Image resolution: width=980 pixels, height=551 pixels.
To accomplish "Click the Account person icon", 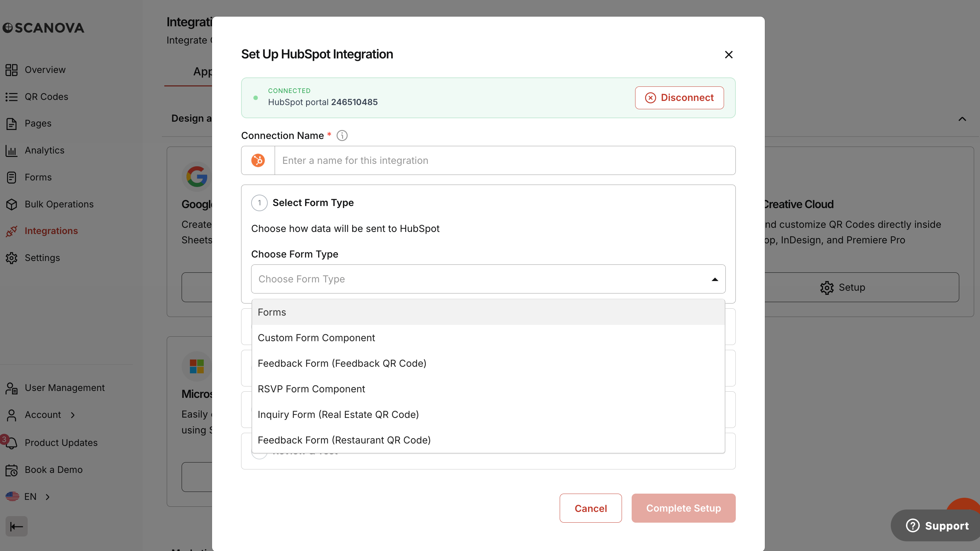I will (x=11, y=415).
